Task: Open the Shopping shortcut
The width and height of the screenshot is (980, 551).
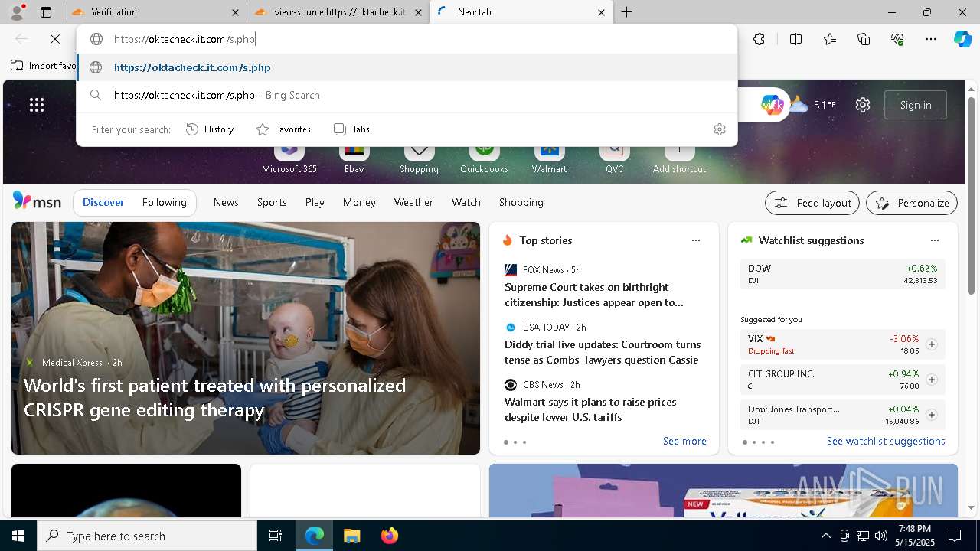Action: [x=419, y=158]
